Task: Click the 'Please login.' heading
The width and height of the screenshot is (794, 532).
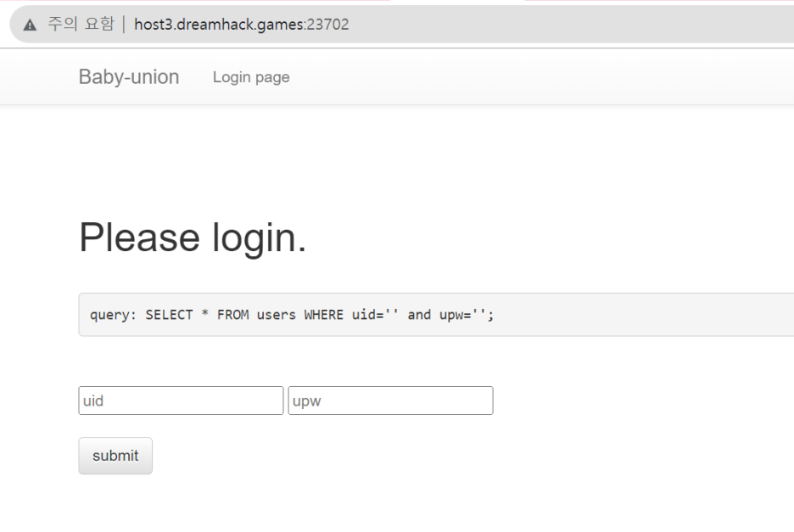Action: tap(193, 238)
